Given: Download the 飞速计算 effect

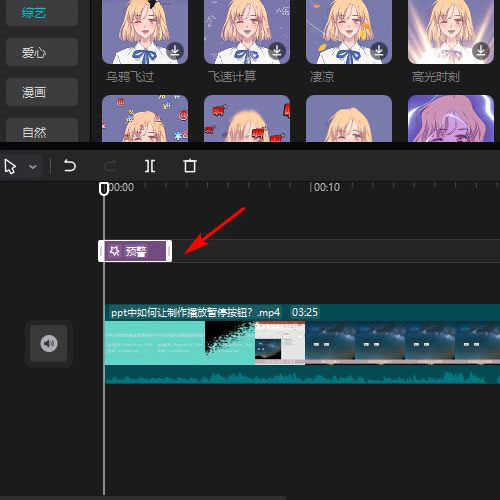Looking at the screenshot, I should coord(277,51).
